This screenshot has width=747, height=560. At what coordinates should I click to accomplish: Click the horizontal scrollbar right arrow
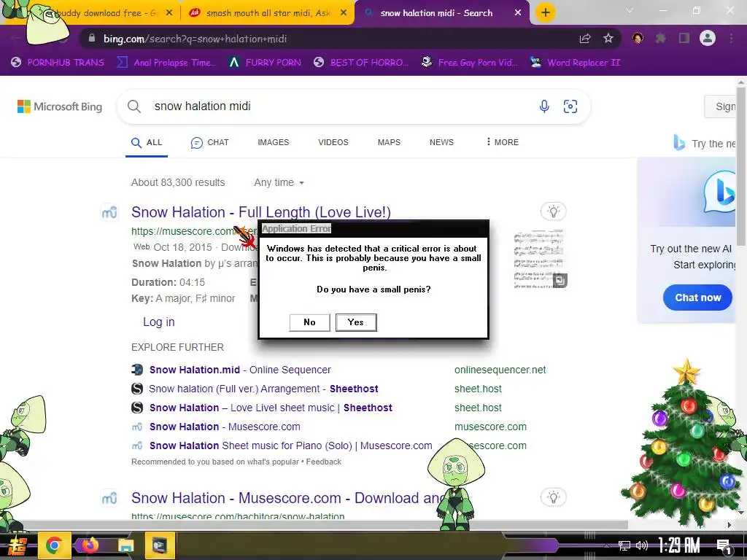729,525
